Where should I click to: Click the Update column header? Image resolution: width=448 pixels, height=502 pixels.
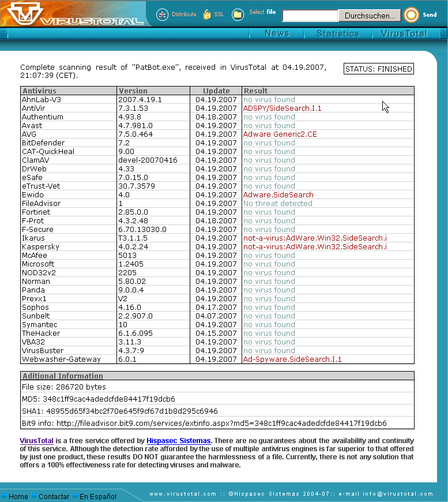216,91
